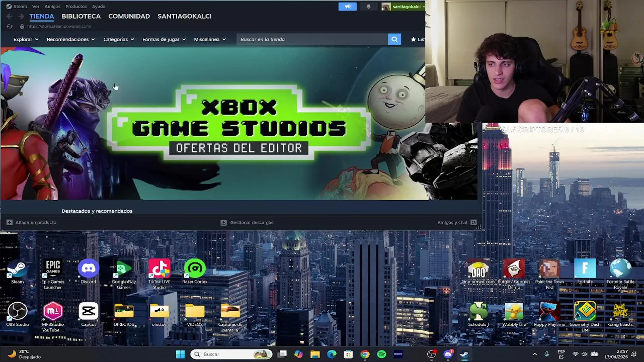The height and width of the screenshot is (362, 644).
Task: Open the Ver menu
Action: pos(36,7)
